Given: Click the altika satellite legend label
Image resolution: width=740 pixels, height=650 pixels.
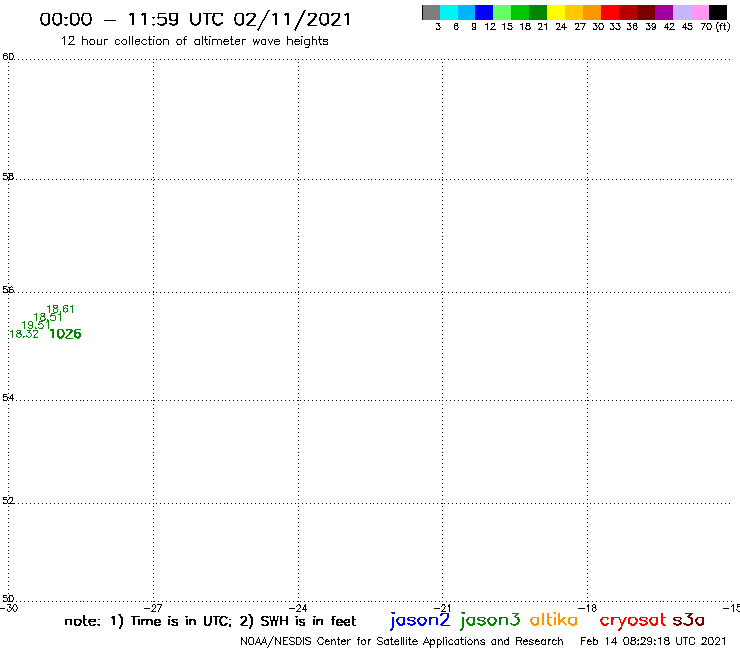Looking at the screenshot, I should 554,619.
